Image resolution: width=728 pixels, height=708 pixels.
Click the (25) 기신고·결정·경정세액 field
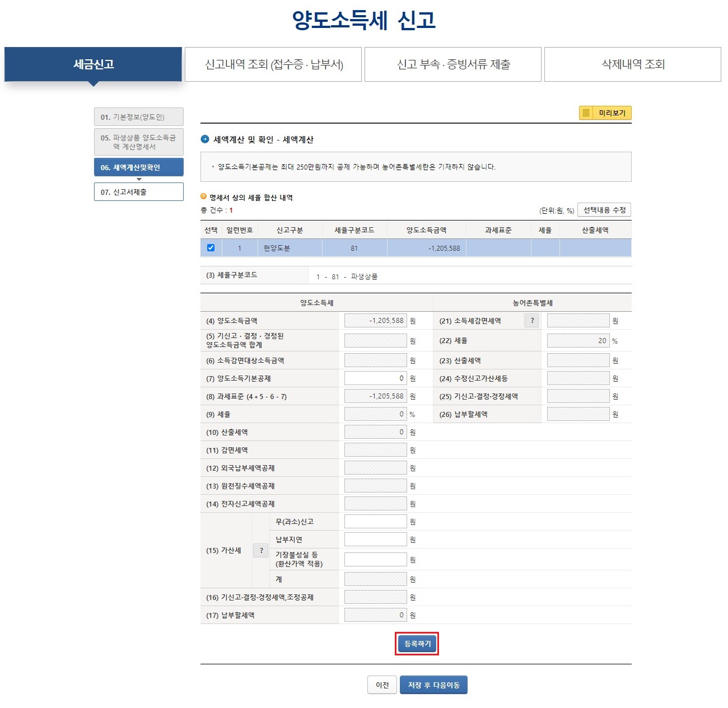pos(578,396)
